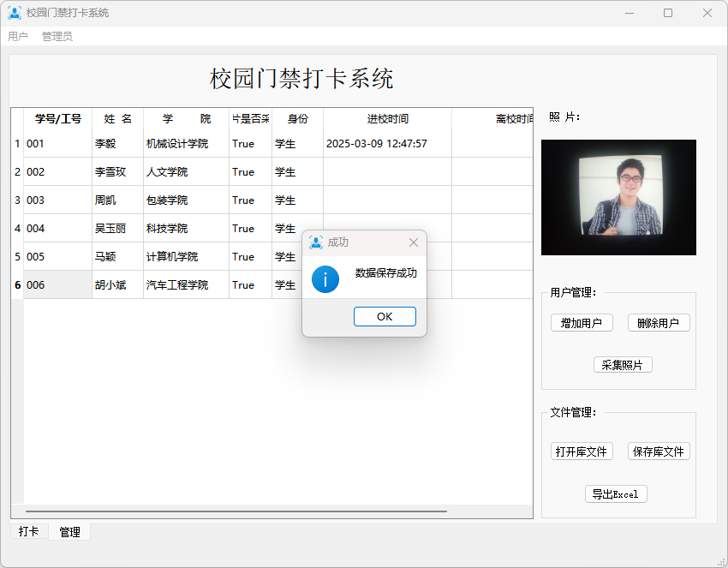This screenshot has height=568, width=728.
Task: Click the app icon in title bar
Action: click(x=15, y=13)
